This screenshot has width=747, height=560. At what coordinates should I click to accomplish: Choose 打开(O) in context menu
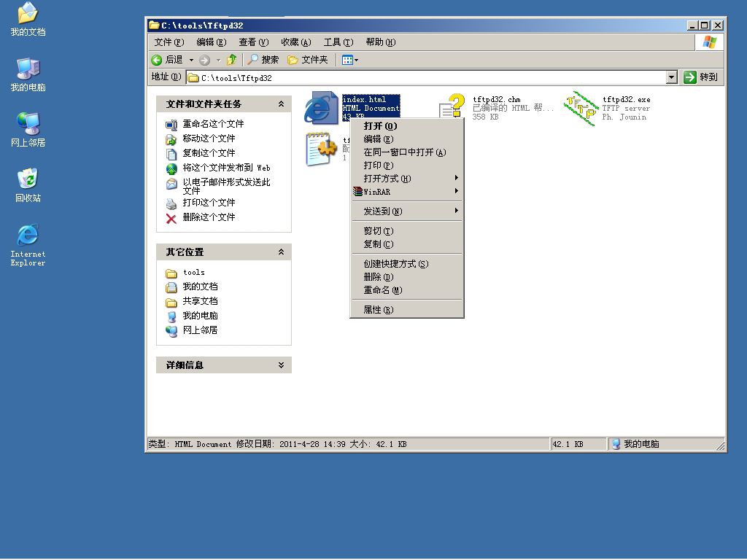[x=407, y=126]
